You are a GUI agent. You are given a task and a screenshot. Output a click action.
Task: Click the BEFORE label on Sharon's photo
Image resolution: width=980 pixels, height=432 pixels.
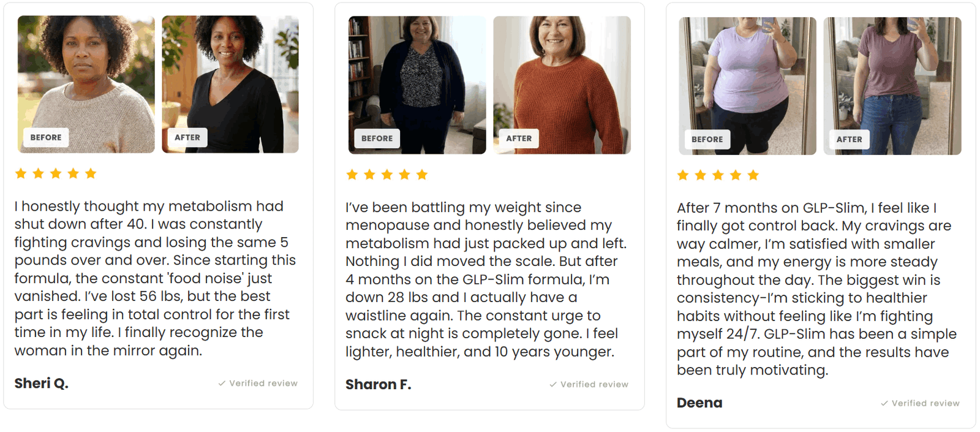click(x=377, y=138)
